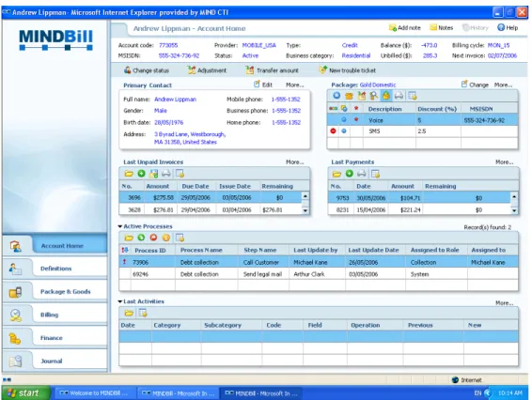This screenshot has width=532, height=400.
Task: Click More next to Last Unpaid Invoices
Action: (294, 162)
